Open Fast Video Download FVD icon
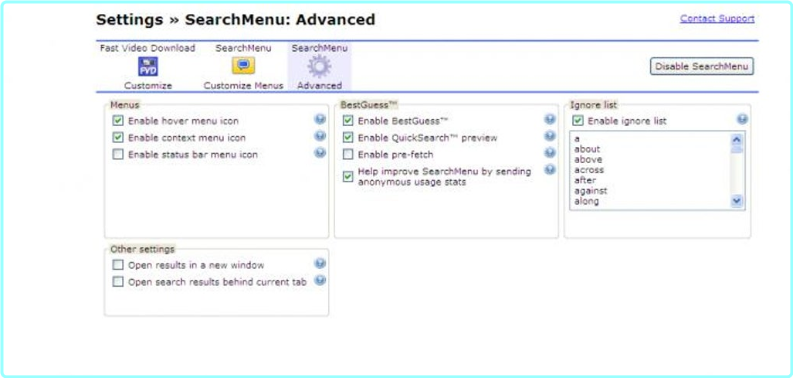 [x=148, y=66]
